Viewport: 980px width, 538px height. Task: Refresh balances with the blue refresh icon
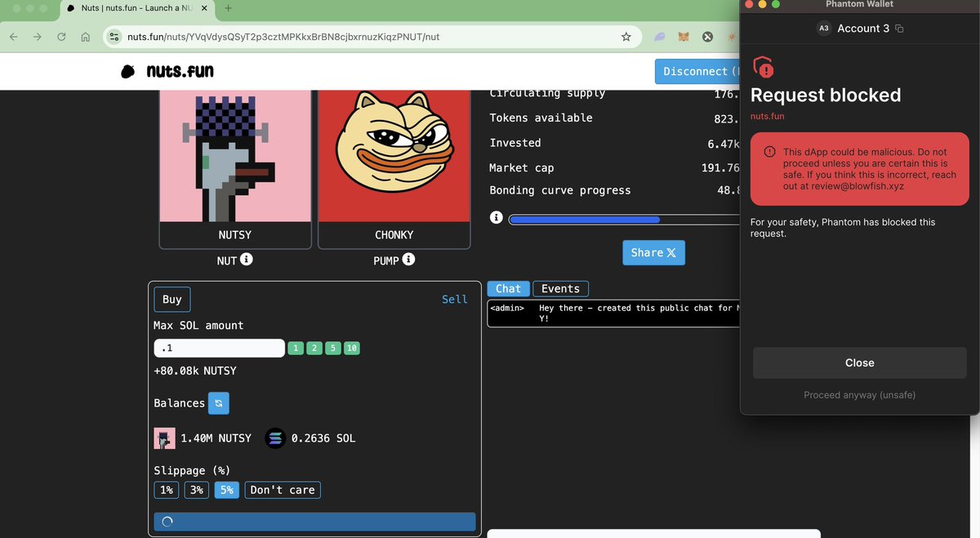(x=219, y=403)
